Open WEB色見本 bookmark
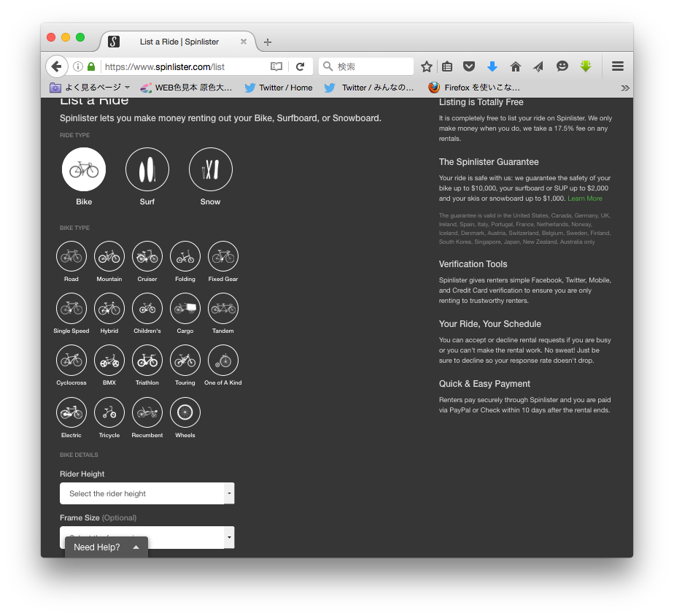Screen dimensions: 674x616 (x=186, y=88)
